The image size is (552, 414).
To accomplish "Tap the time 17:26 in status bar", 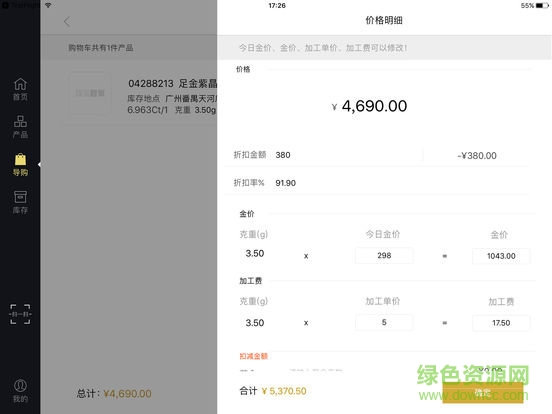I will (277, 5).
